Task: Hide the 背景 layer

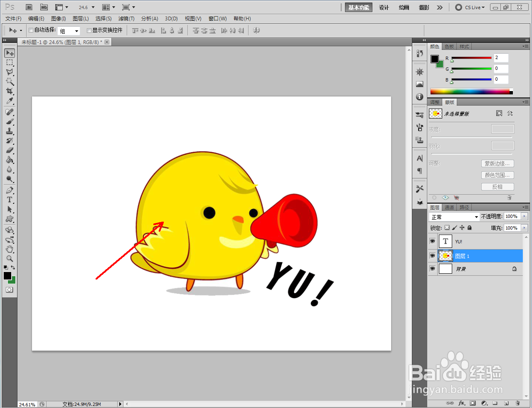Action: [432, 269]
